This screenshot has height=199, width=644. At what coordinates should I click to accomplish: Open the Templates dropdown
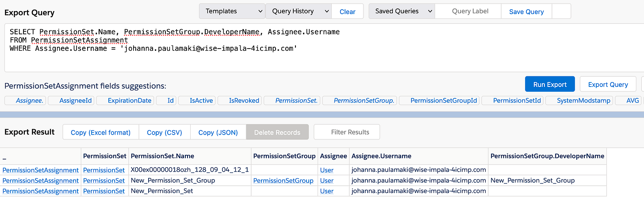point(232,11)
